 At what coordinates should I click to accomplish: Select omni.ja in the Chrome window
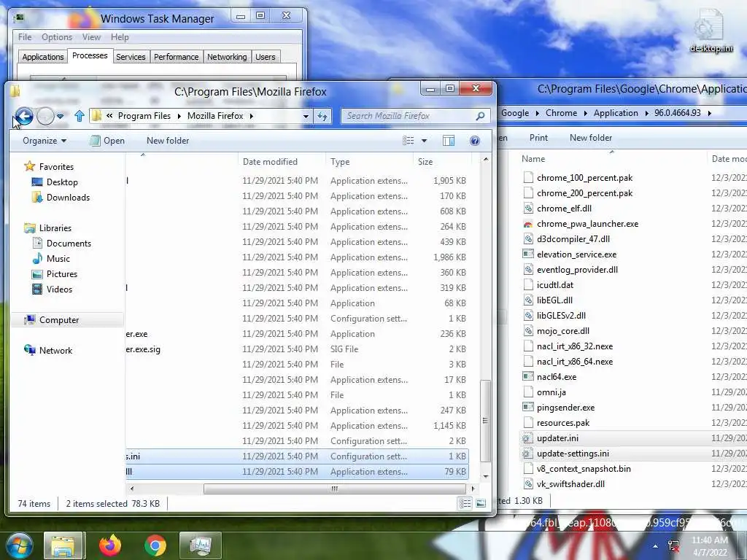click(544, 392)
